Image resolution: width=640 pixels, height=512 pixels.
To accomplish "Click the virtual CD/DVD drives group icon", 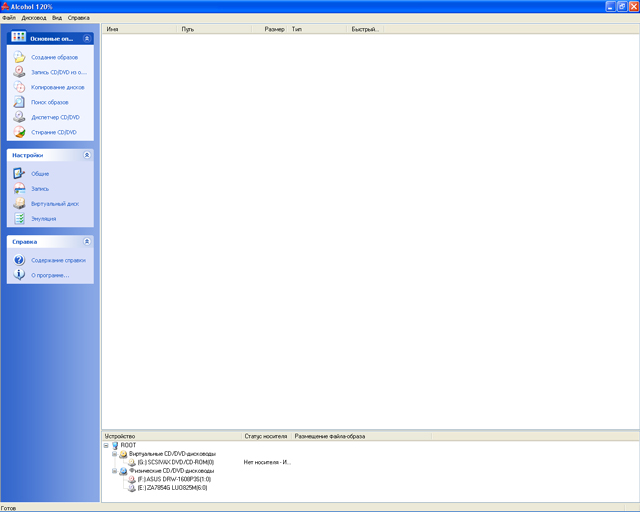I will point(123,454).
